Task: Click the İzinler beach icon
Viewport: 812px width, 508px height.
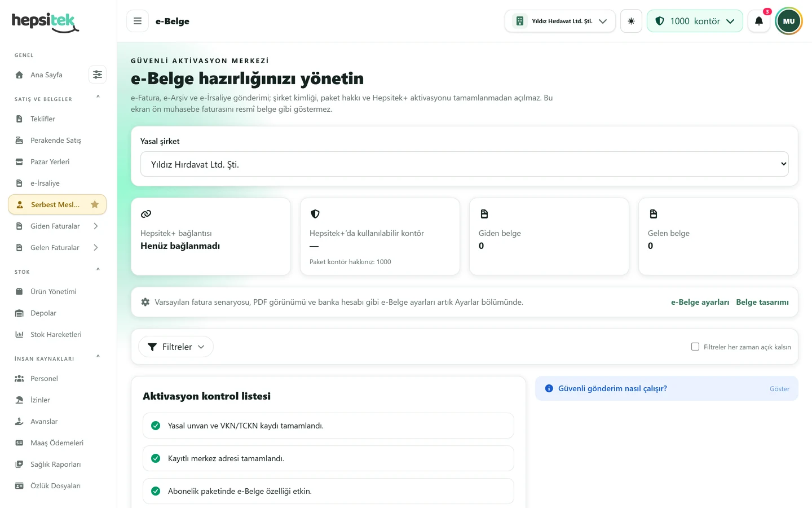Action: [x=19, y=400]
